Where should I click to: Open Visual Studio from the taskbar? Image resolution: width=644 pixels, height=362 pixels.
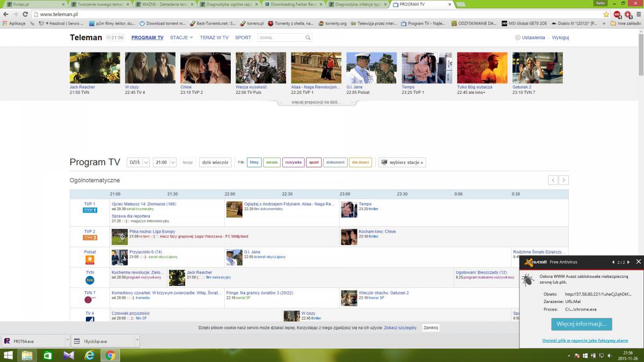pos(68,355)
